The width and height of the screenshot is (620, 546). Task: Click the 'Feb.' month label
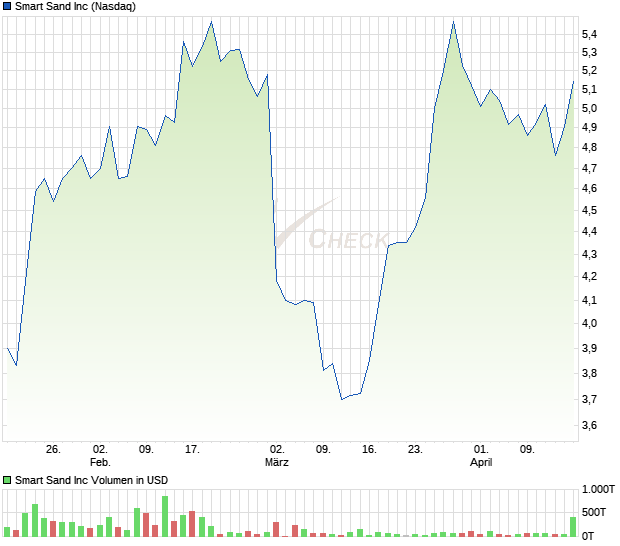click(x=100, y=462)
